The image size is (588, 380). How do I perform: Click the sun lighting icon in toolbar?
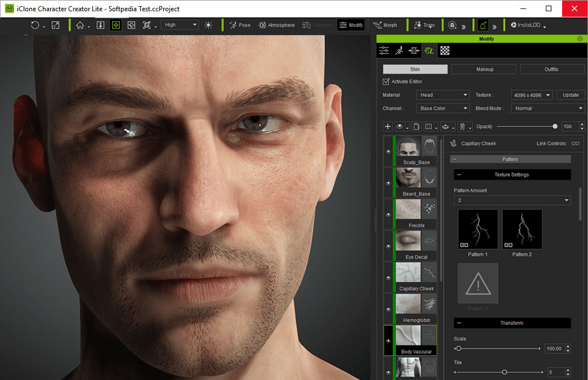pyautogui.click(x=209, y=25)
